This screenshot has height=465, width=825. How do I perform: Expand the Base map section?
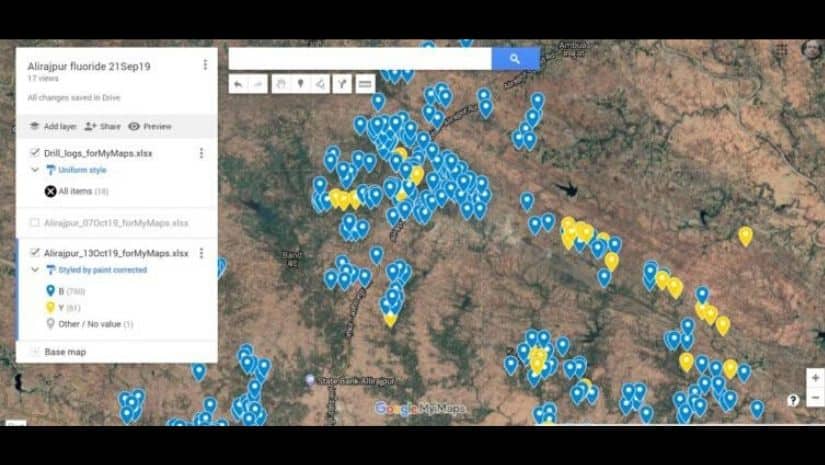[35, 352]
